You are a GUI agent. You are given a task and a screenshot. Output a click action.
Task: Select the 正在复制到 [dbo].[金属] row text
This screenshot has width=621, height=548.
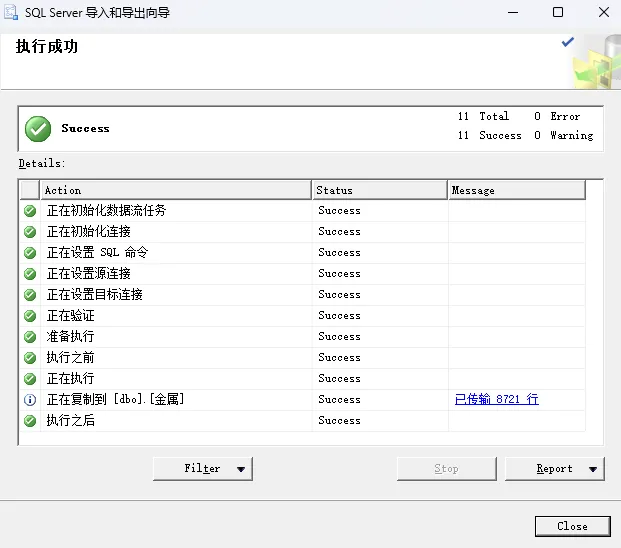click(x=116, y=399)
